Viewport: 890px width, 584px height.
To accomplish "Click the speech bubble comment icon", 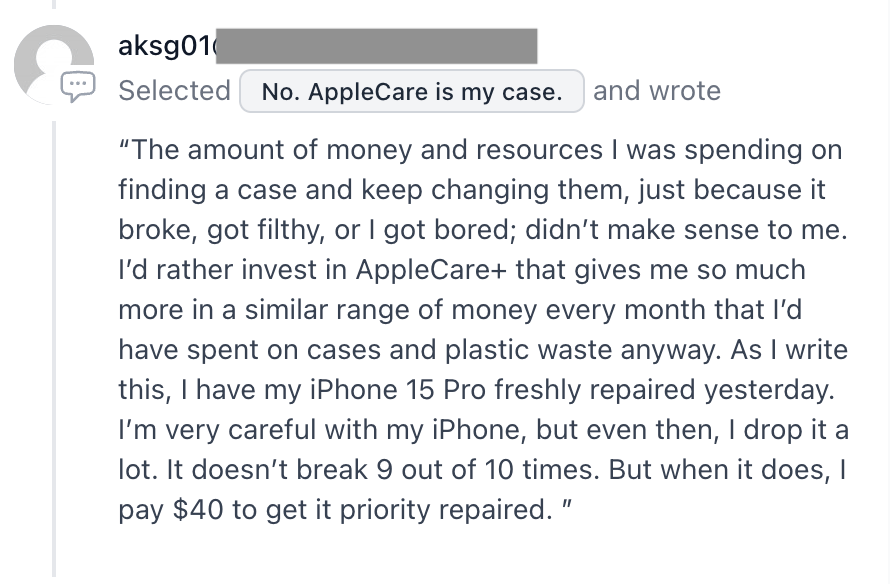I will (78, 87).
